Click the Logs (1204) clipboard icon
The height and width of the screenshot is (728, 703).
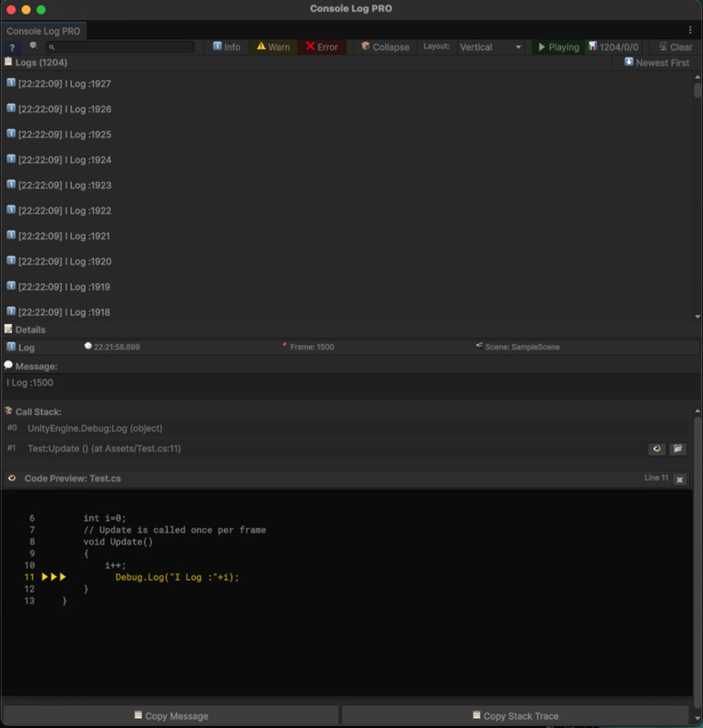8,61
